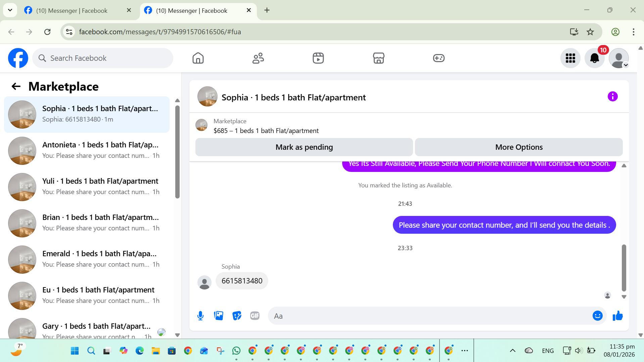This screenshot has width=644, height=362.
Task: Open the Eu conversation
Action: 87,296
